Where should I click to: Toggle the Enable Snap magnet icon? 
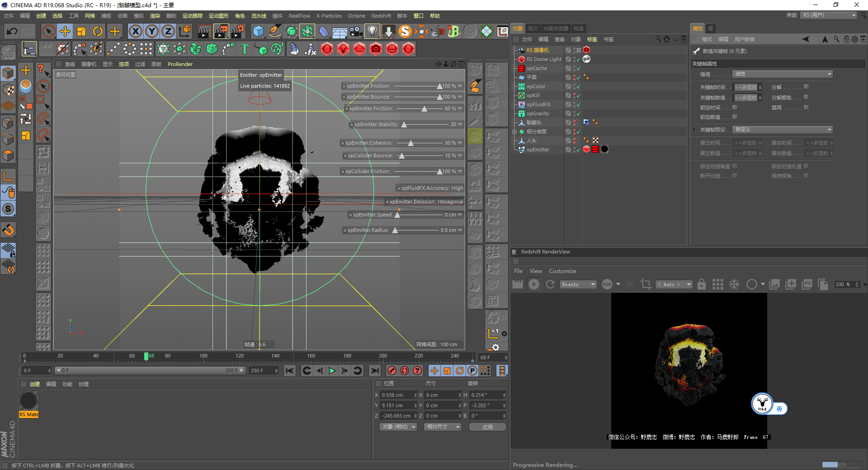pyautogui.click(x=8, y=230)
